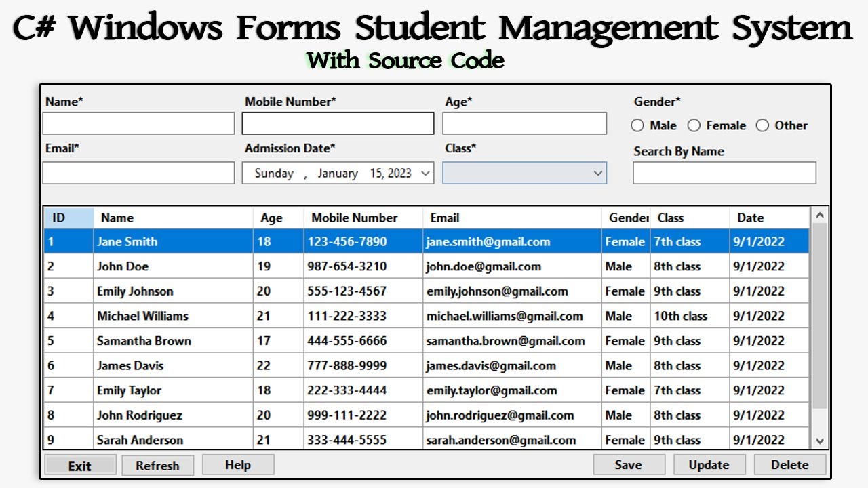The image size is (868, 488).
Task: Click the Search By Name field
Action: click(x=724, y=173)
